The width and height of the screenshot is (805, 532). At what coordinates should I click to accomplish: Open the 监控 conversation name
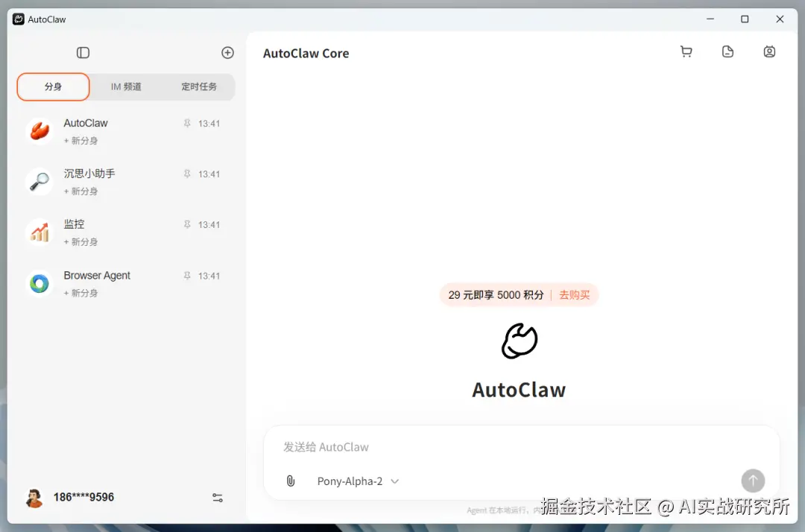click(74, 224)
